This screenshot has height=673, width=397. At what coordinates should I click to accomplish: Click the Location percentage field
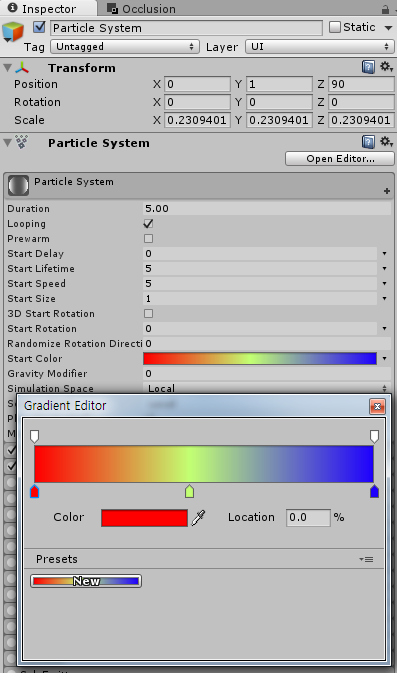308,518
